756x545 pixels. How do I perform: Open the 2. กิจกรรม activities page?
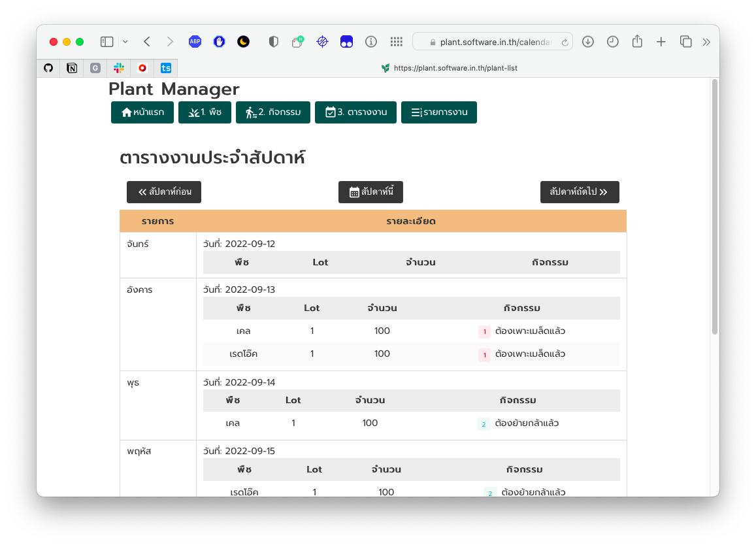coord(272,112)
